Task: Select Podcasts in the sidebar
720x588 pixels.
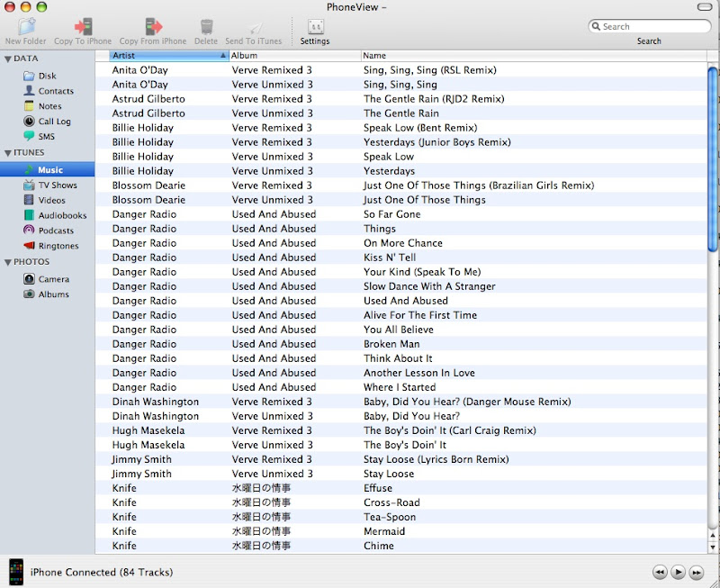Action: point(55,231)
